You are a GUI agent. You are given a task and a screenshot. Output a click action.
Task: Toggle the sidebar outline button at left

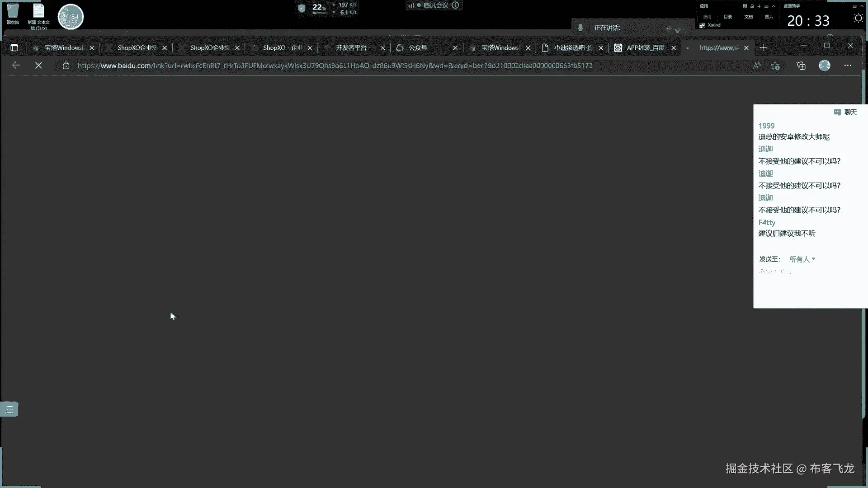click(x=9, y=409)
